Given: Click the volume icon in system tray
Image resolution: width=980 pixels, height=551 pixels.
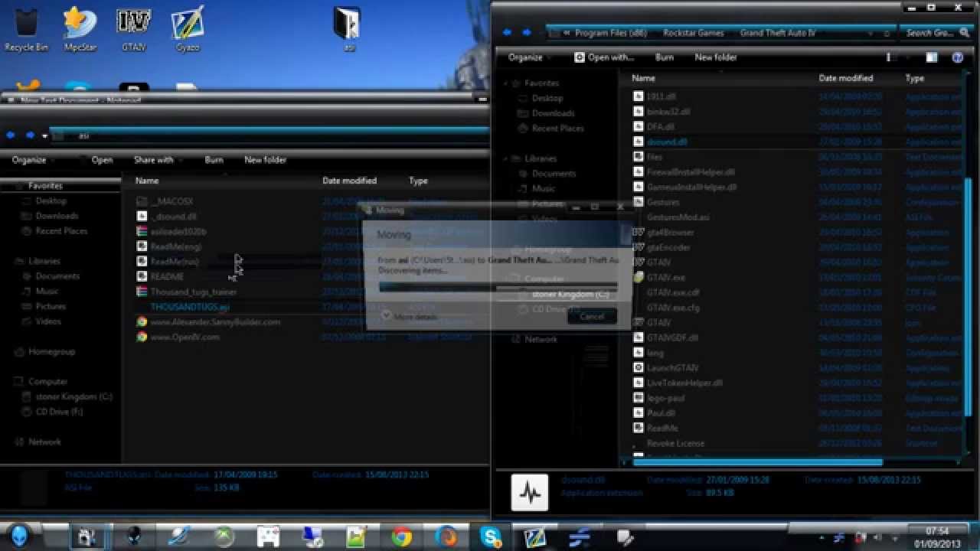Looking at the screenshot, I should point(876,537).
